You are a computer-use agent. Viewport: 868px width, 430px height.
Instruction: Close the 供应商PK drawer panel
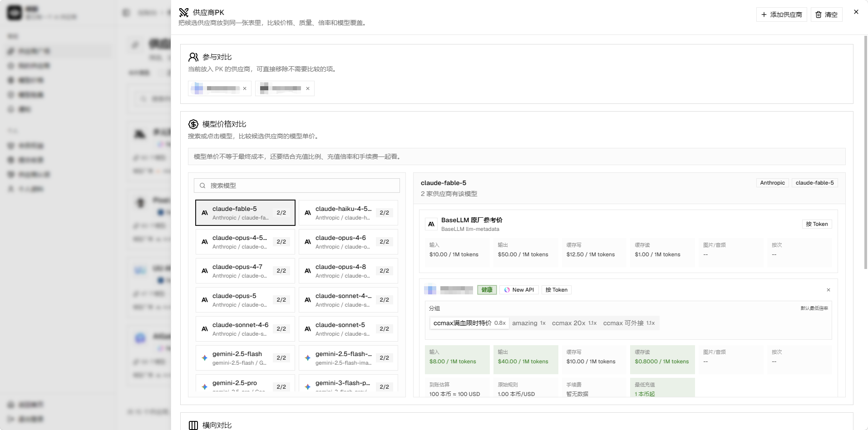(856, 12)
